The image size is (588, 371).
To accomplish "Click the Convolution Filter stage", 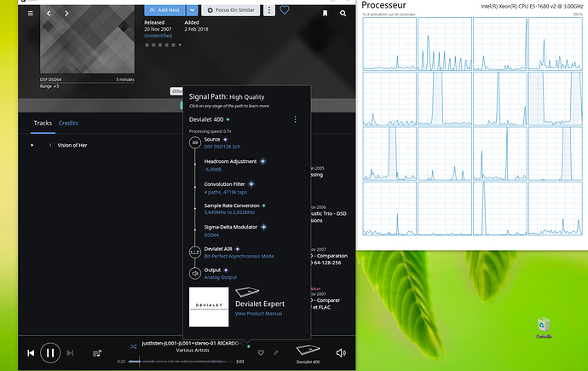I will click(x=224, y=184).
